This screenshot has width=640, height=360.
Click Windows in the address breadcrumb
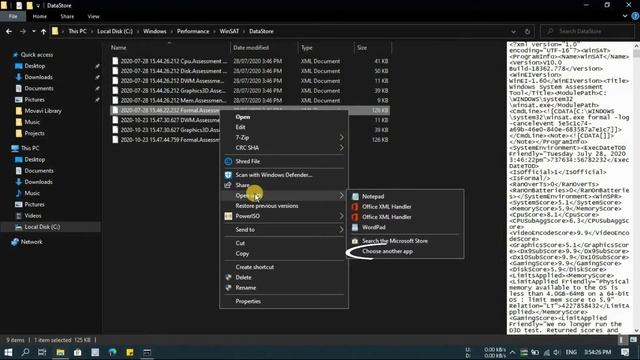coord(155,31)
